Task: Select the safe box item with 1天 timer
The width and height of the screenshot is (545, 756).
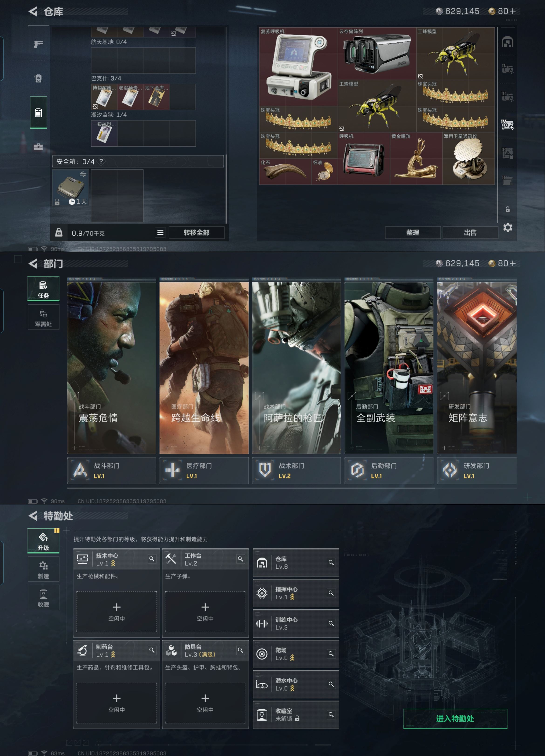Action: click(71, 188)
